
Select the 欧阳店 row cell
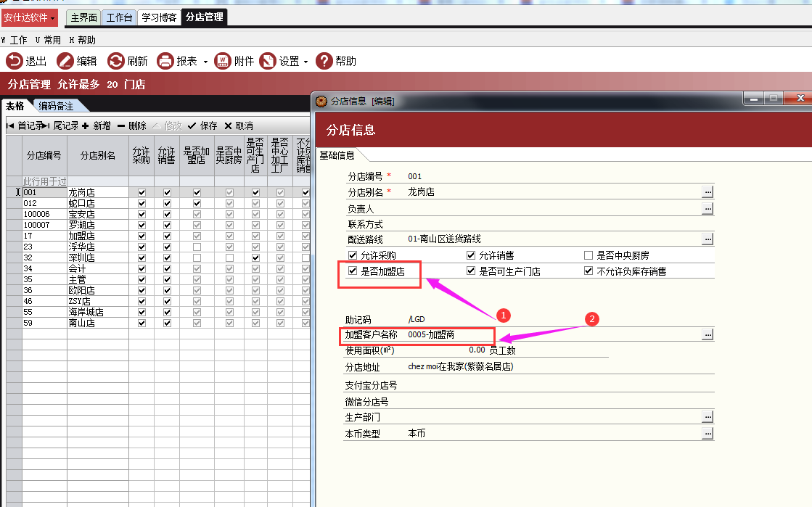coord(98,290)
